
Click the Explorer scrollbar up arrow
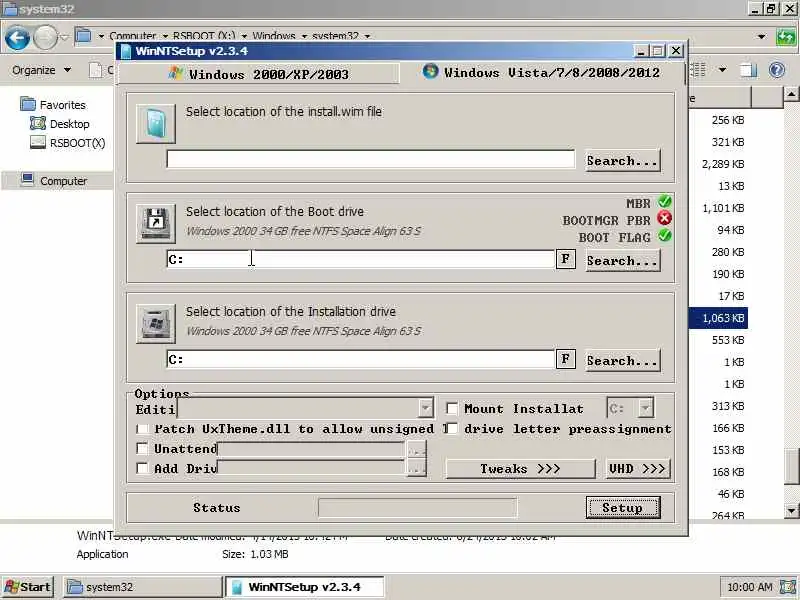(x=790, y=93)
